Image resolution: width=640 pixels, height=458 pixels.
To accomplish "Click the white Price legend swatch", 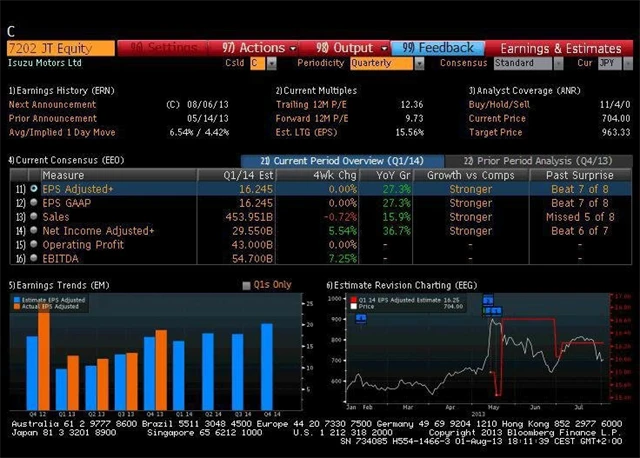I will 353,307.
